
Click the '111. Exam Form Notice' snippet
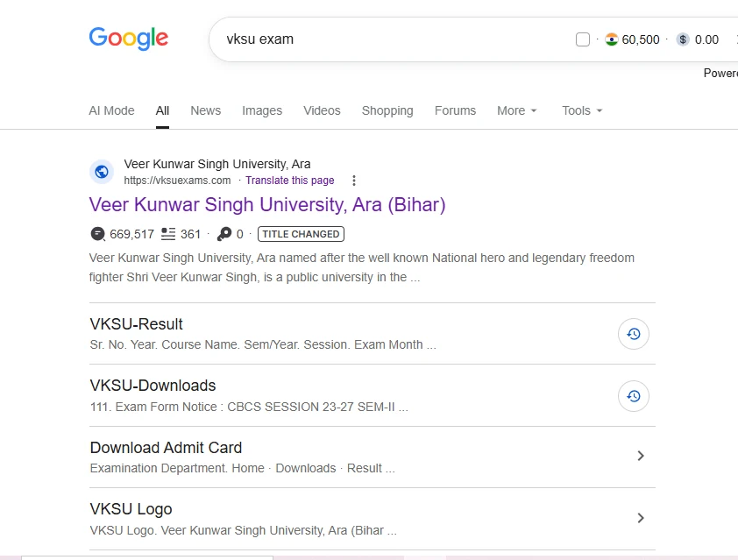(249, 407)
